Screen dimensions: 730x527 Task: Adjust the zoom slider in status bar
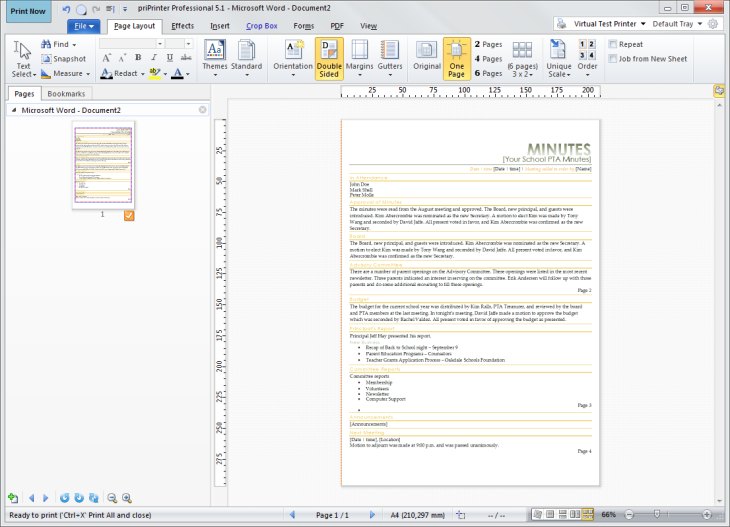click(656, 514)
